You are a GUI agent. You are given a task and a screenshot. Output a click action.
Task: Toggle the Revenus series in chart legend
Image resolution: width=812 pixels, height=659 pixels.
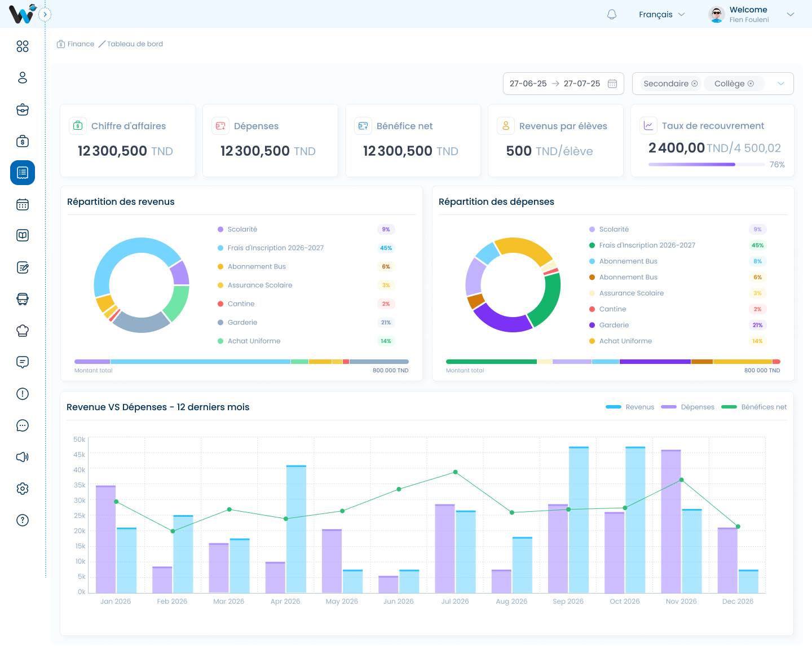point(630,407)
